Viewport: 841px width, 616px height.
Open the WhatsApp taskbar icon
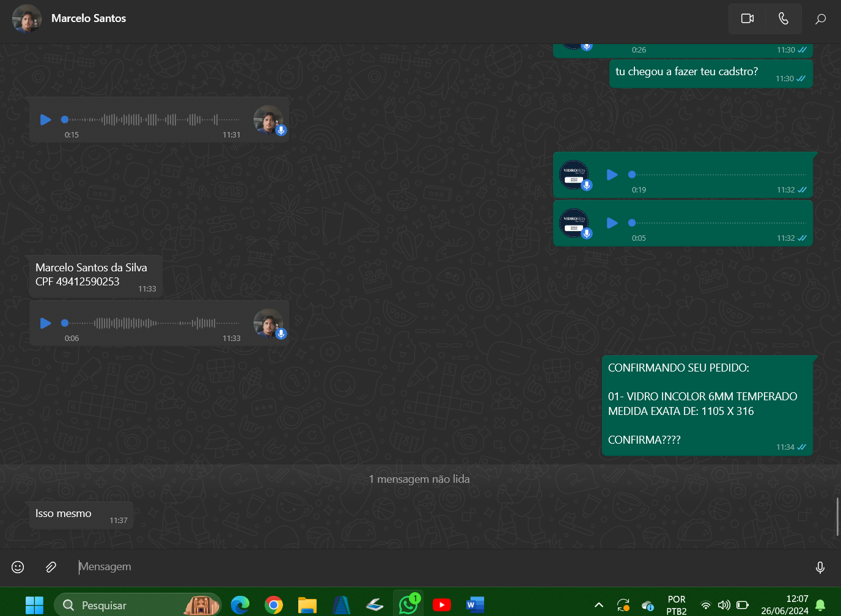coord(408,605)
